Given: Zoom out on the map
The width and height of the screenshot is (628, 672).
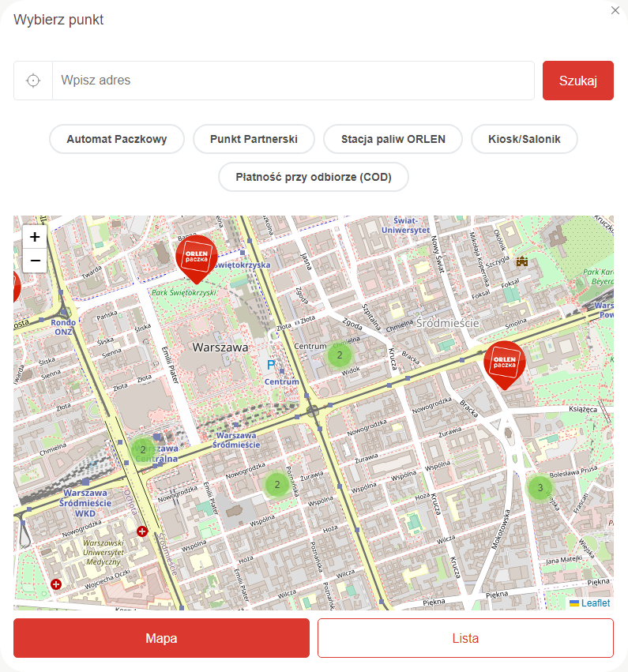Looking at the screenshot, I should [35, 261].
